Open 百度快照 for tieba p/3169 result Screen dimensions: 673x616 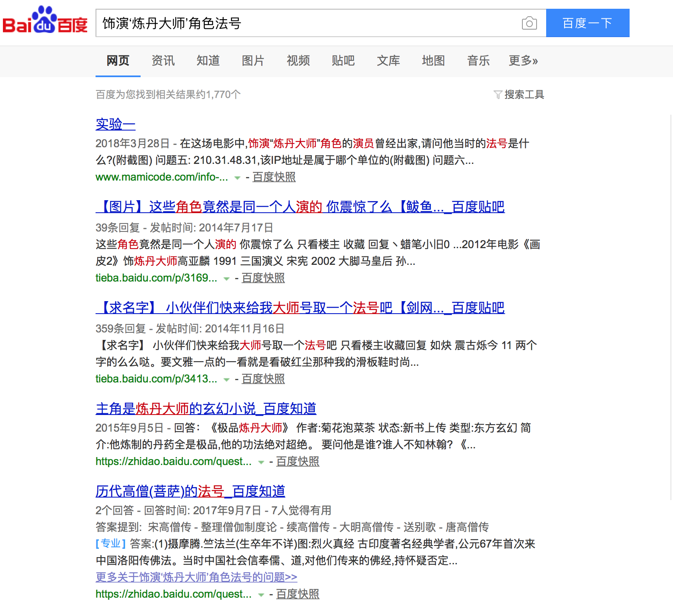pos(263,278)
